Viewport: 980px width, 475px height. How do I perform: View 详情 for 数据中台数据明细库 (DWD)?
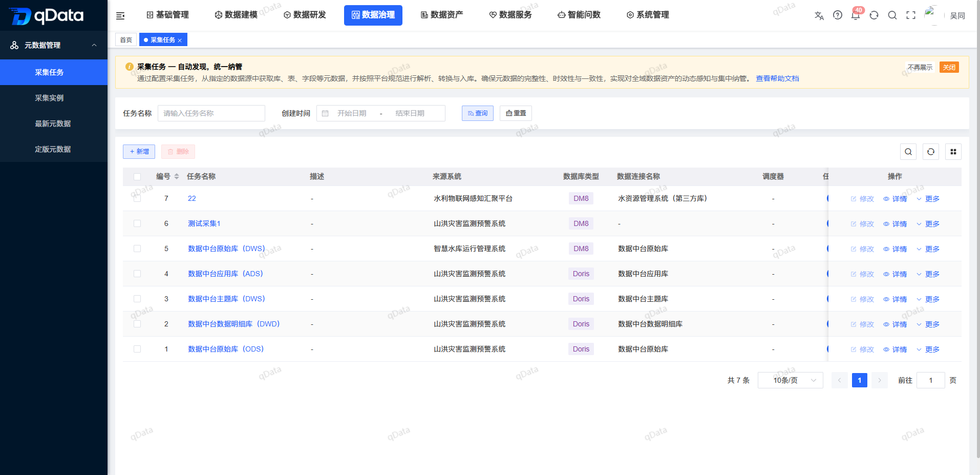tap(895, 324)
